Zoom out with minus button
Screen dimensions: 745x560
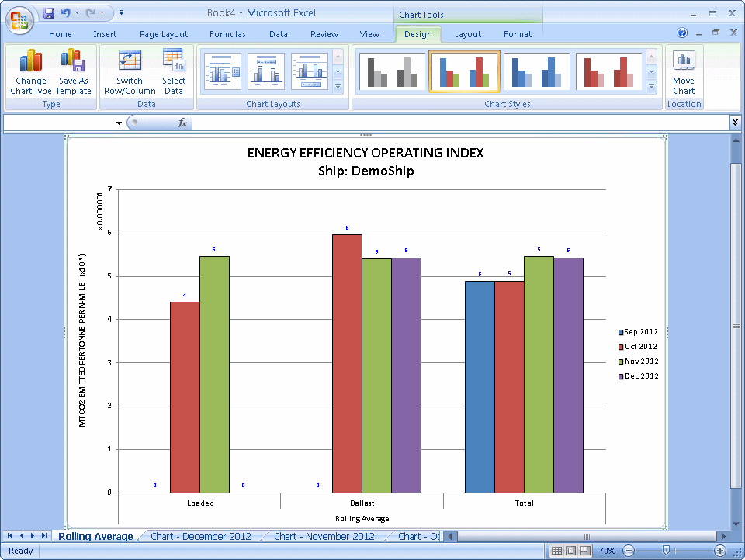629,551
